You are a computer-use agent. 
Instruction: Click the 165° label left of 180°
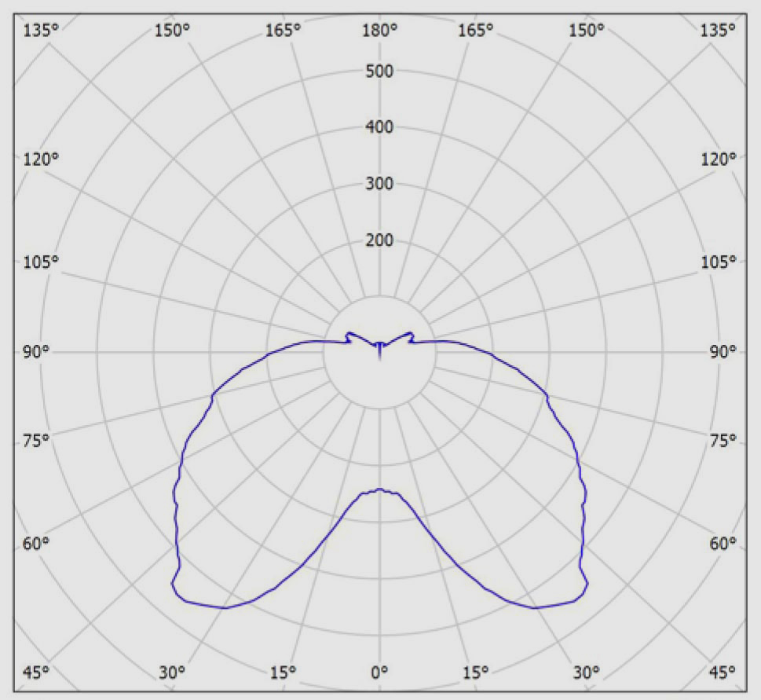(283, 30)
